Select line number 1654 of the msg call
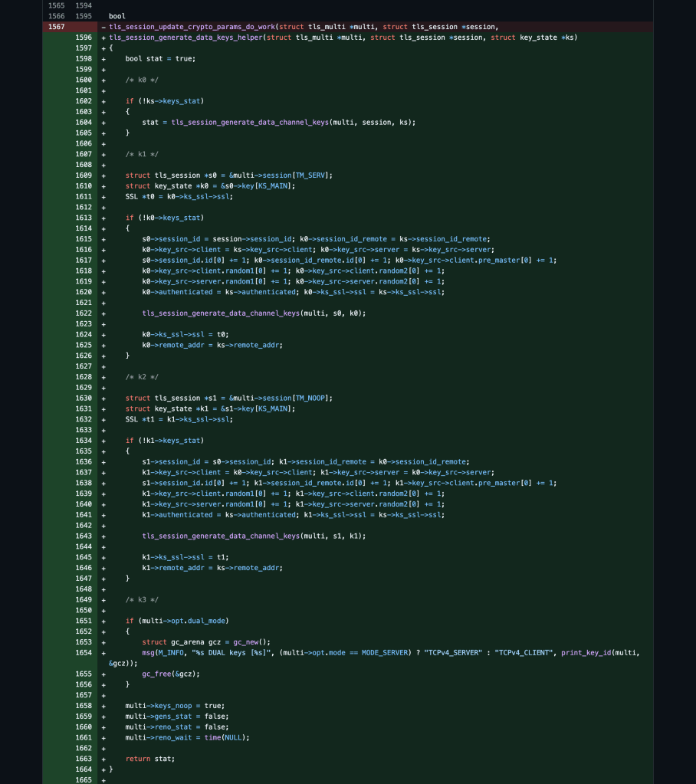 pos(84,652)
